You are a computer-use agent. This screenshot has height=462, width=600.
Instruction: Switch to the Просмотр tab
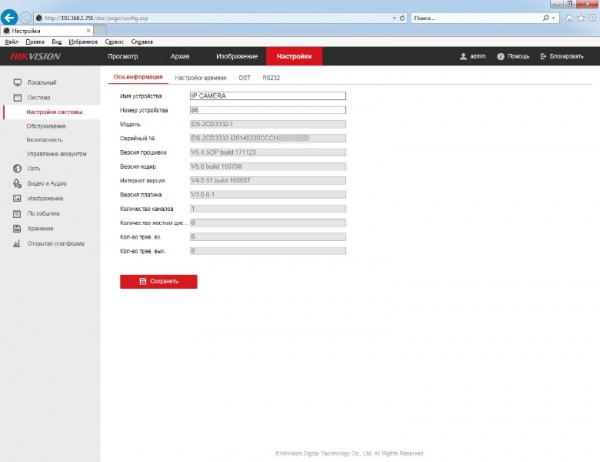coord(123,56)
